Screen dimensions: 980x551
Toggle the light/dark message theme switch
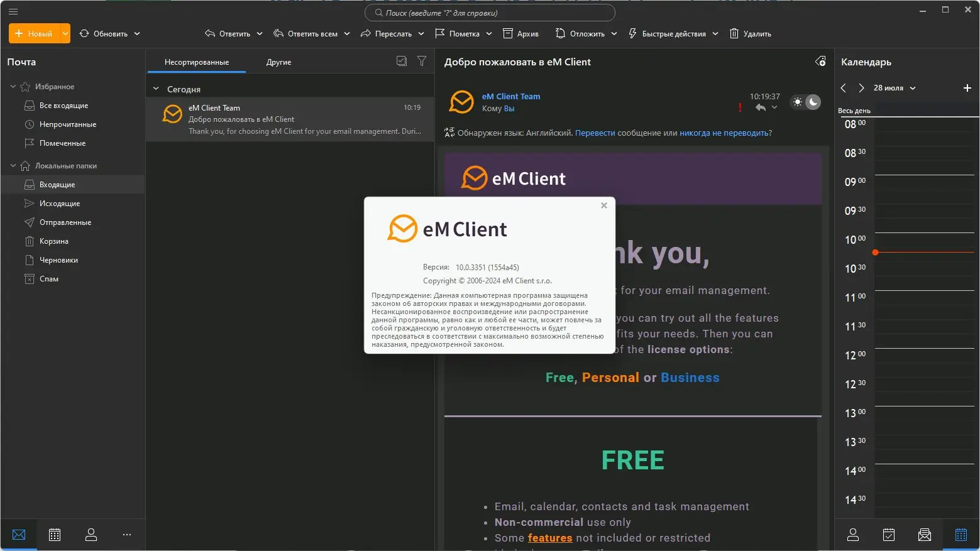[805, 102]
